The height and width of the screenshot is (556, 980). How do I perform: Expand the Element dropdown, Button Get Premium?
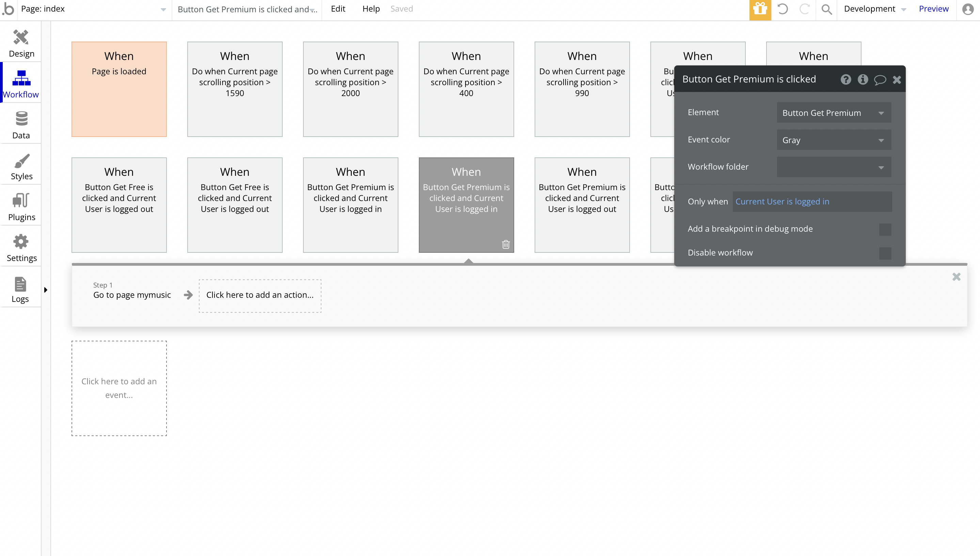(834, 113)
